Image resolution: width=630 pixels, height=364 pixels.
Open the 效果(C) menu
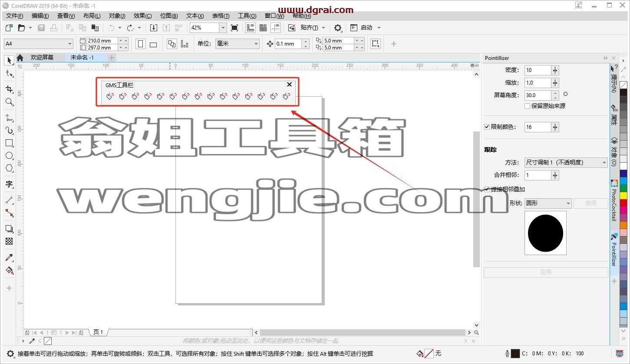click(142, 16)
